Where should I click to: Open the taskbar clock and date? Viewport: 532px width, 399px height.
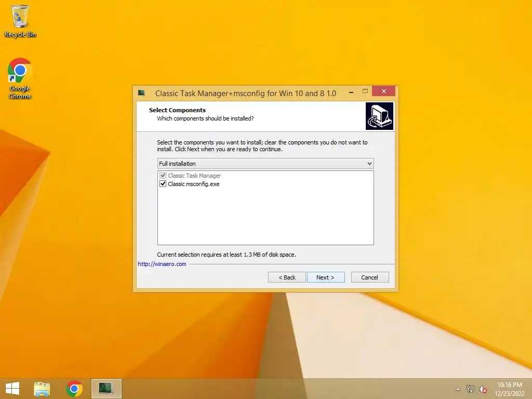coord(510,389)
